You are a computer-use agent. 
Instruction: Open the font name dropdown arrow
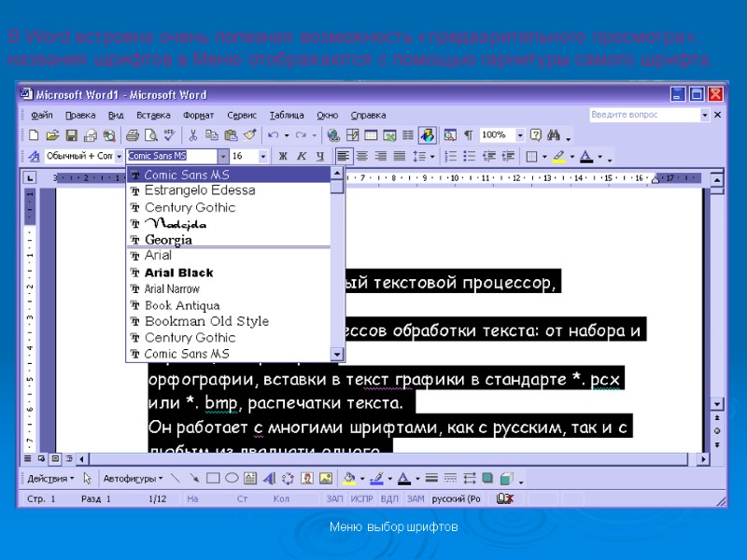coord(223,156)
